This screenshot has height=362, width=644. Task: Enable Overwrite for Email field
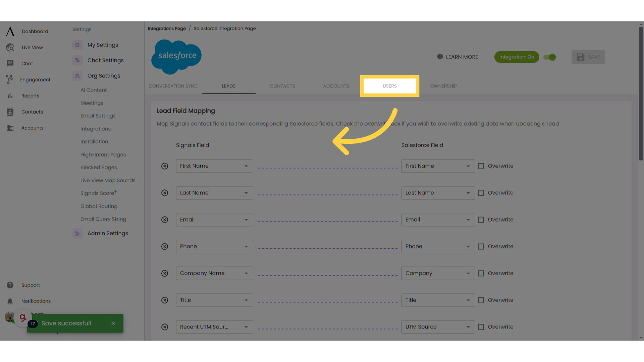[x=481, y=220]
